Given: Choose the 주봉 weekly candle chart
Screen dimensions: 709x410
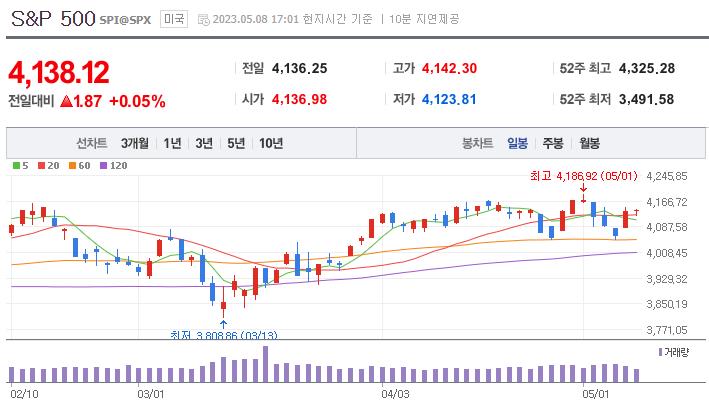Looking at the screenshot, I should [x=553, y=143].
